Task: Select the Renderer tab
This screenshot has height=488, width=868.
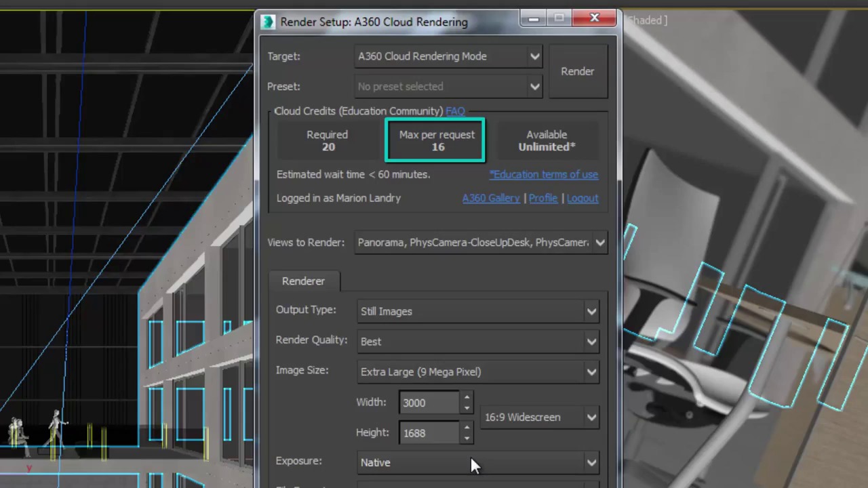Action: 303,281
